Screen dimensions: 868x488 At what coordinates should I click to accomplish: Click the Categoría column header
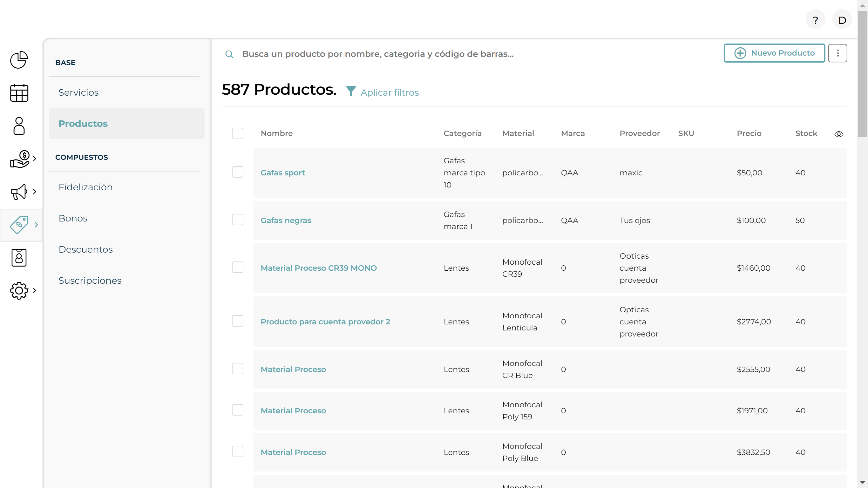point(462,133)
